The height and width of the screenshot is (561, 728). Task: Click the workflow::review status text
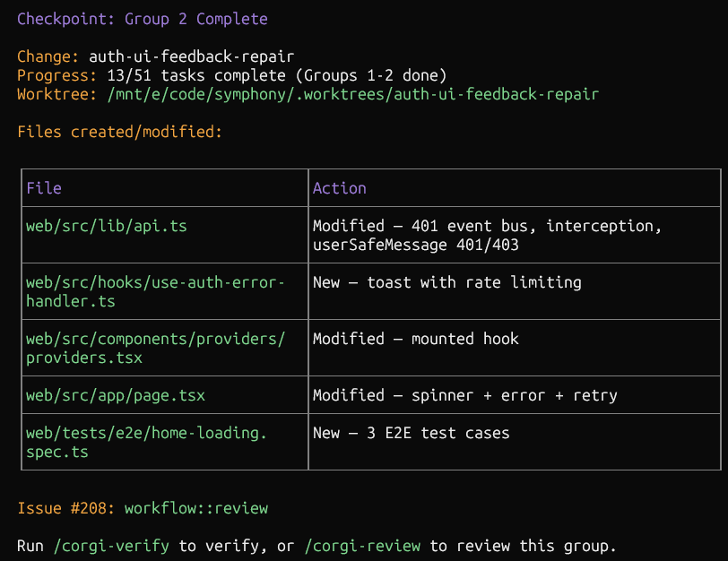point(196,508)
